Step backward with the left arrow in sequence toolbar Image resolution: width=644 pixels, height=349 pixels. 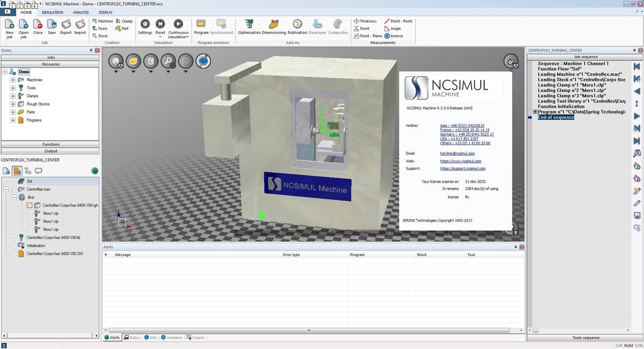coord(636,91)
